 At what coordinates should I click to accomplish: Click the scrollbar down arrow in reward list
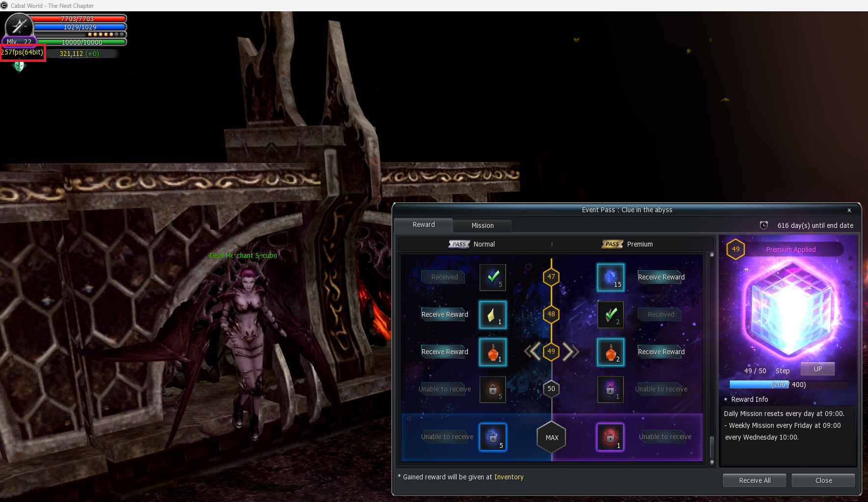(712, 462)
